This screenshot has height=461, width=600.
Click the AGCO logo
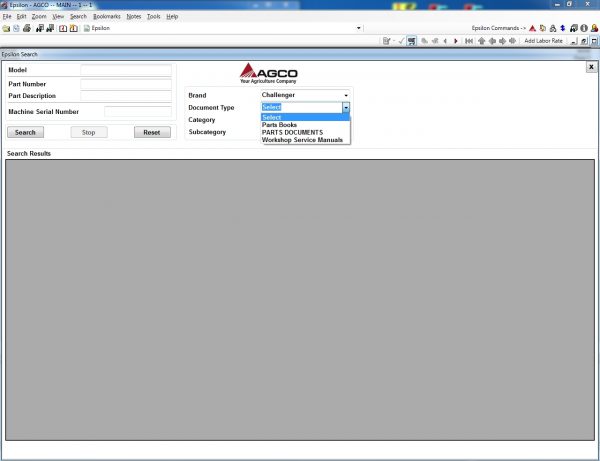[268, 73]
